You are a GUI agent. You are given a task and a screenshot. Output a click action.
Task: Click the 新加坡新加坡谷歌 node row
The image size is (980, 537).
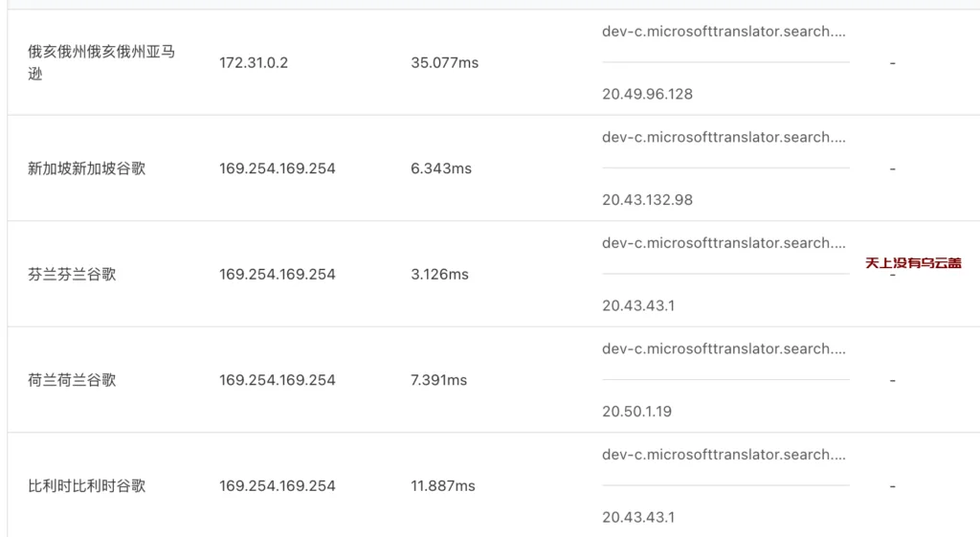[x=494, y=168]
